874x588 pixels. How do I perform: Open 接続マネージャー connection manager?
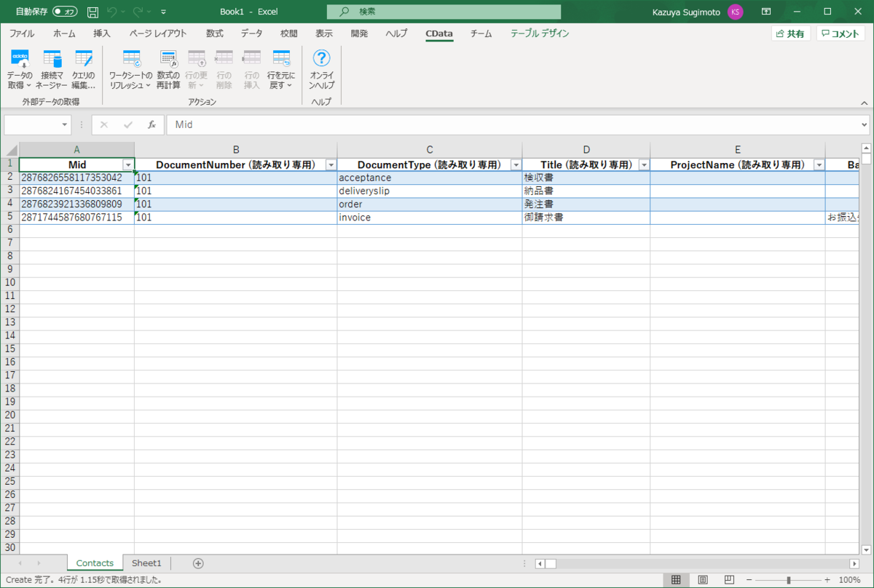click(52, 70)
